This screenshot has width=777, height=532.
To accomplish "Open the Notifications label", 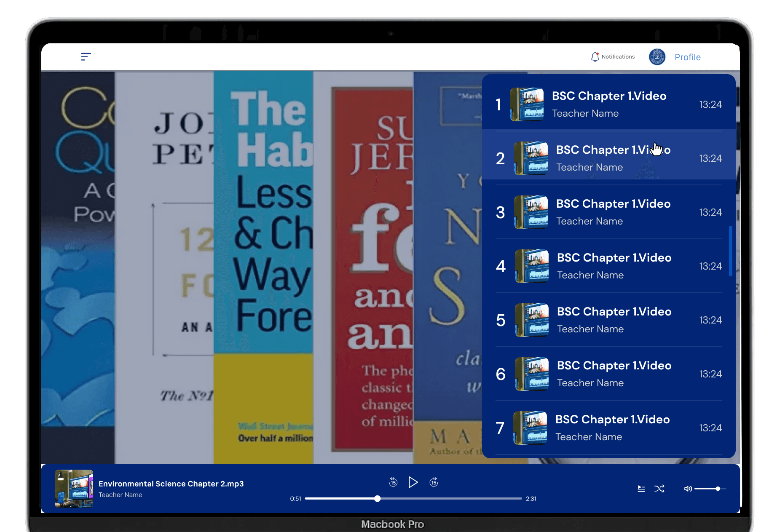I will 618,57.
